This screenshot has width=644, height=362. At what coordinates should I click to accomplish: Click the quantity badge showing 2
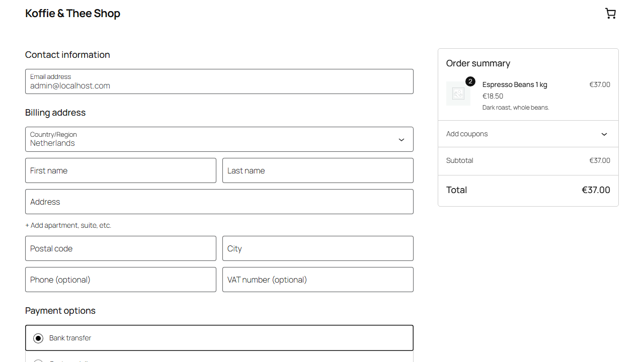click(470, 81)
